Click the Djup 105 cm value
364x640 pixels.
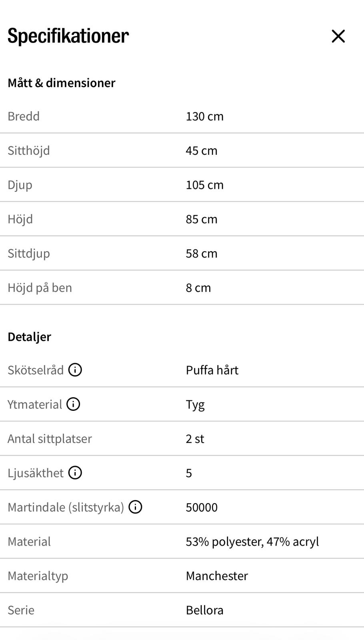pos(205,185)
